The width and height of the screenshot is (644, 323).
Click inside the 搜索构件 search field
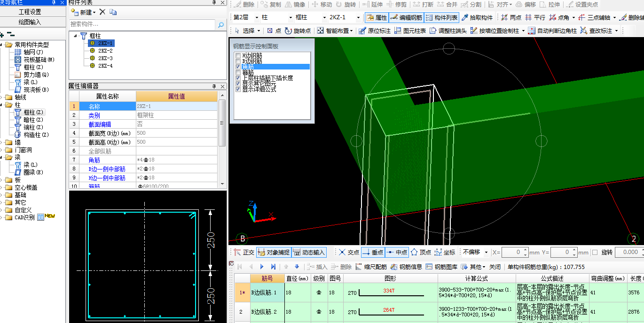click(142, 24)
